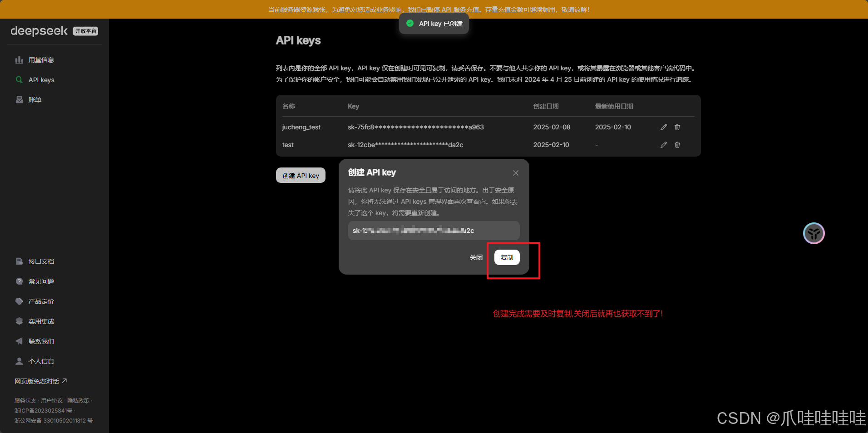This screenshot has height=433, width=868.
Task: Click the generated sk- key field
Action: pos(434,231)
